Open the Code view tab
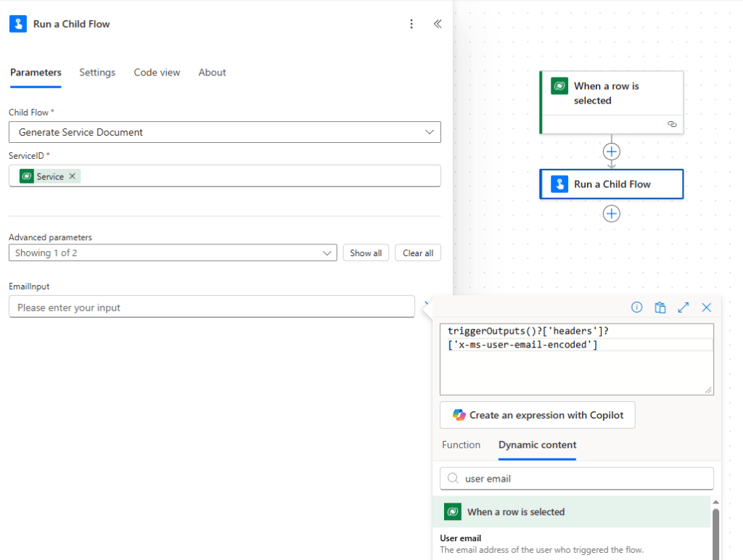The image size is (743, 560). pyautogui.click(x=157, y=73)
